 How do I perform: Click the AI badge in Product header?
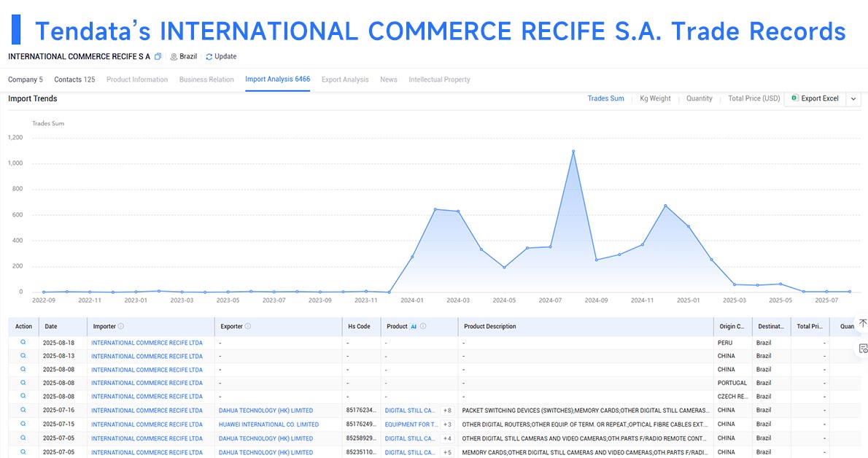pos(414,326)
